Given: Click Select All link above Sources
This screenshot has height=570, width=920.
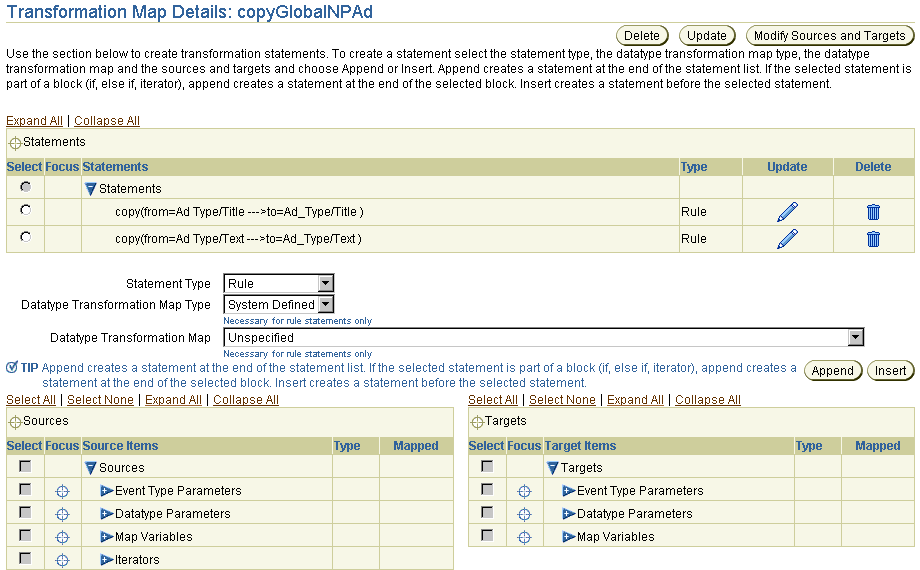Looking at the screenshot, I should [31, 400].
